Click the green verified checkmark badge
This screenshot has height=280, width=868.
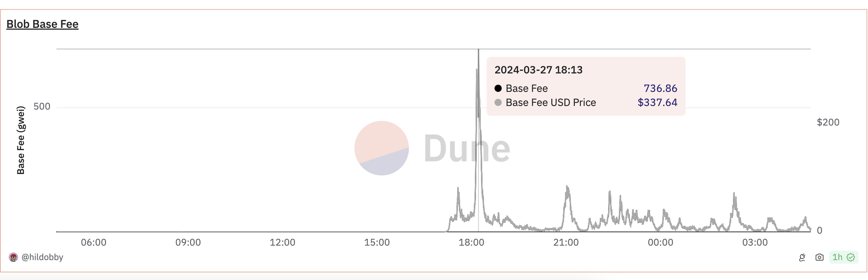coord(851,257)
